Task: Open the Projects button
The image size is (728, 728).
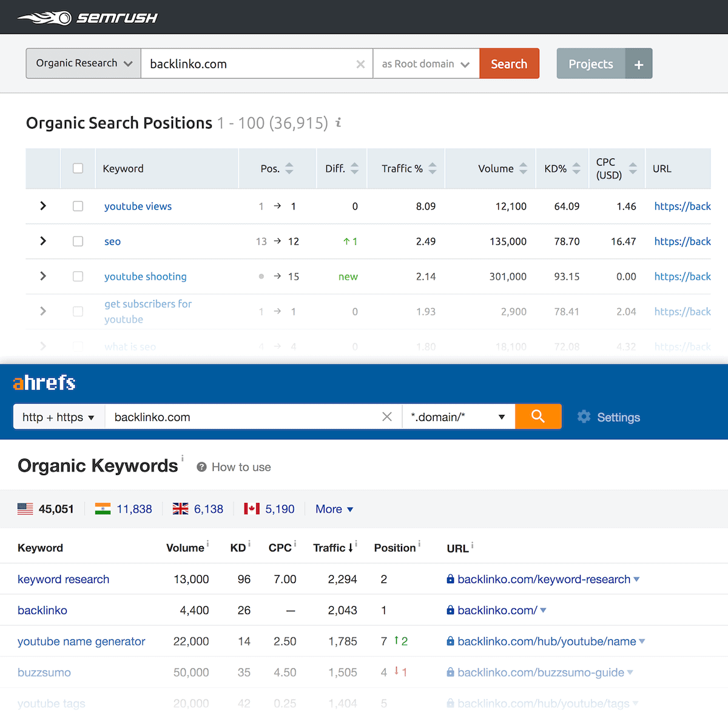Action: pyautogui.click(x=591, y=64)
